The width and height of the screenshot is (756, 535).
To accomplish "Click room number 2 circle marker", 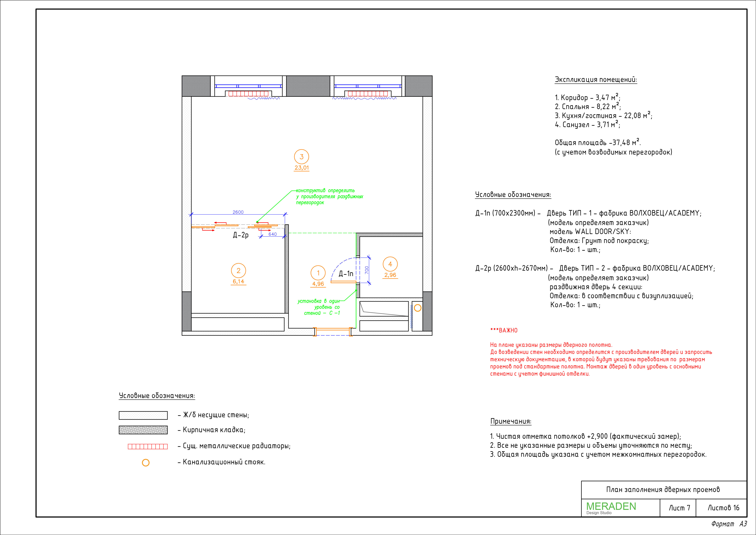I will tap(238, 271).
